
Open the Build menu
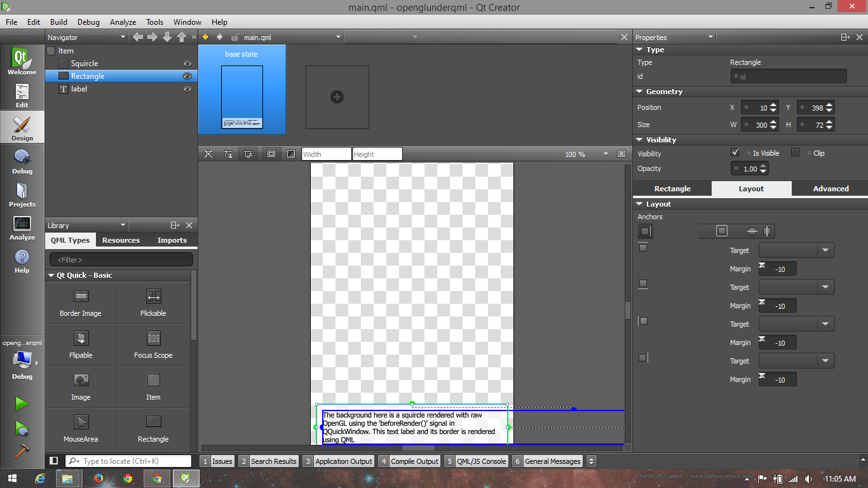[x=58, y=22]
